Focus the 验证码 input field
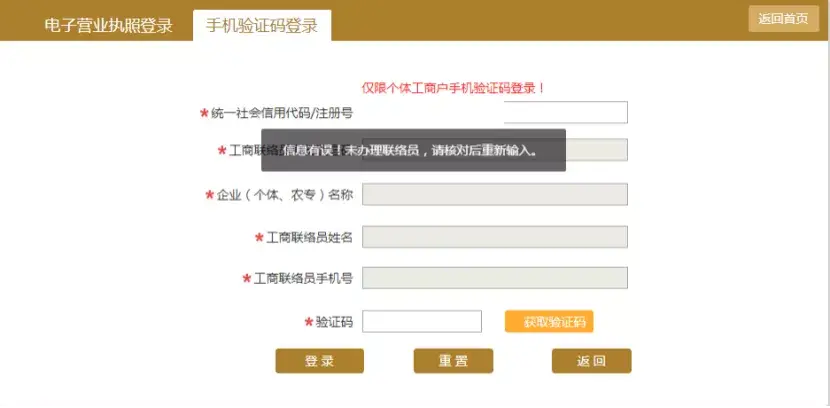The height and width of the screenshot is (408, 830). click(421, 321)
